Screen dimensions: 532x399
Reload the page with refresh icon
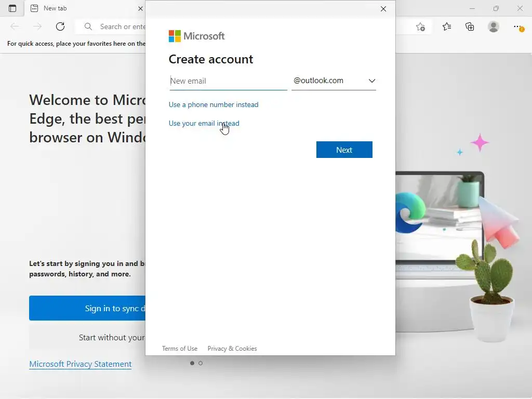[x=60, y=26]
